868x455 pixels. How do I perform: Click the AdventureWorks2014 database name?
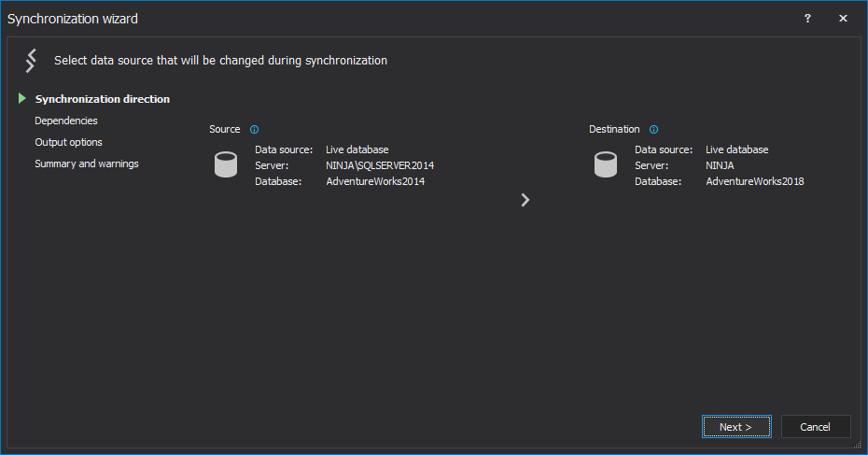click(x=375, y=181)
